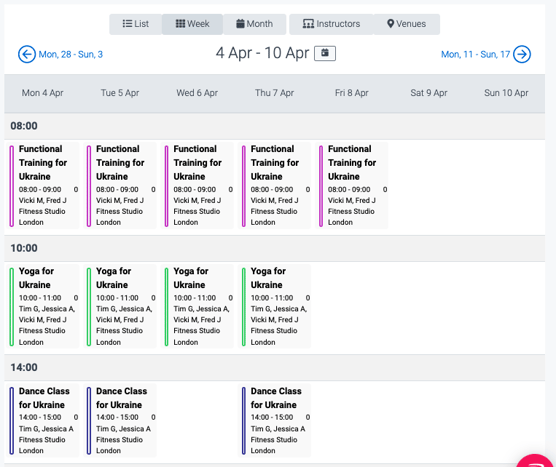
Task: Open Thursday's Dance Class for Ukraine
Action: point(275,420)
